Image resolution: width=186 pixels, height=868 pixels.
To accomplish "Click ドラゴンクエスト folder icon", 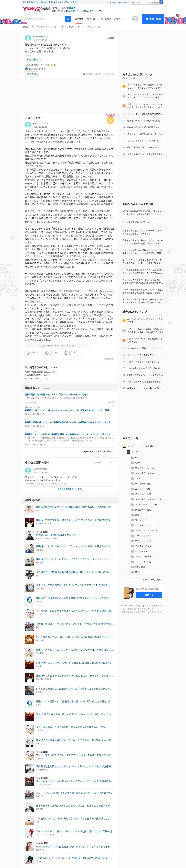I will point(132,535).
